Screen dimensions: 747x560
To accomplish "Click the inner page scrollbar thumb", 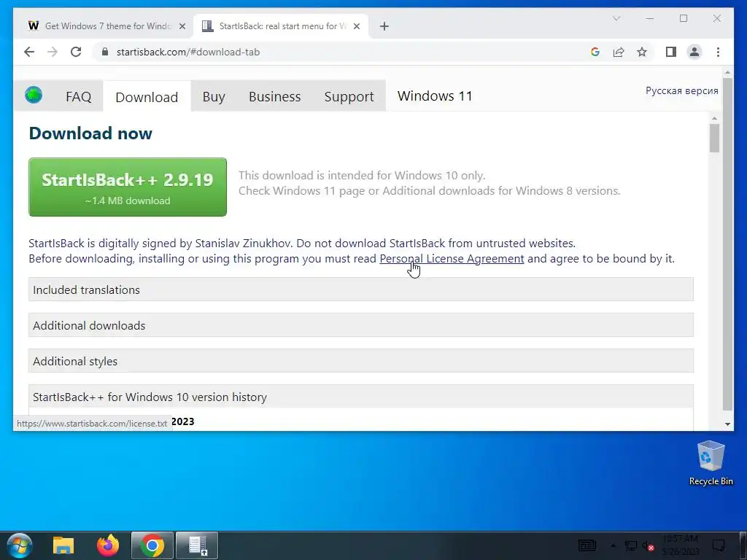I will click(714, 138).
